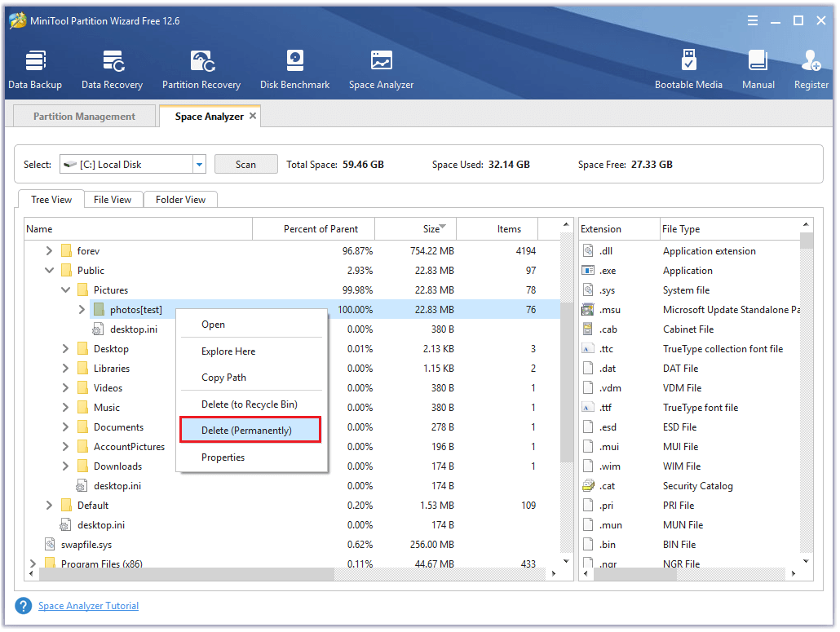Click the extension list horizontal scrollbar
The width and height of the screenshot is (840, 632).
click(634, 573)
